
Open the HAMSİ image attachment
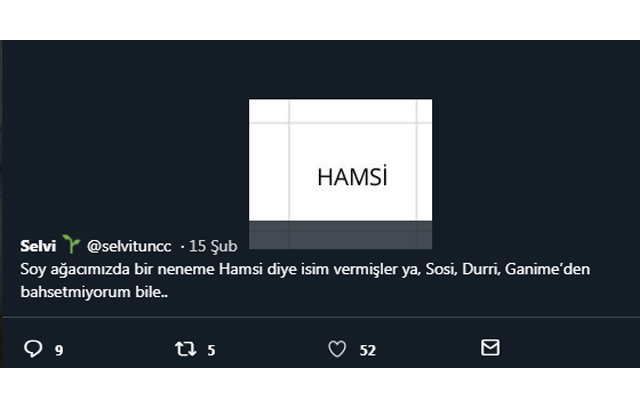[340, 160]
